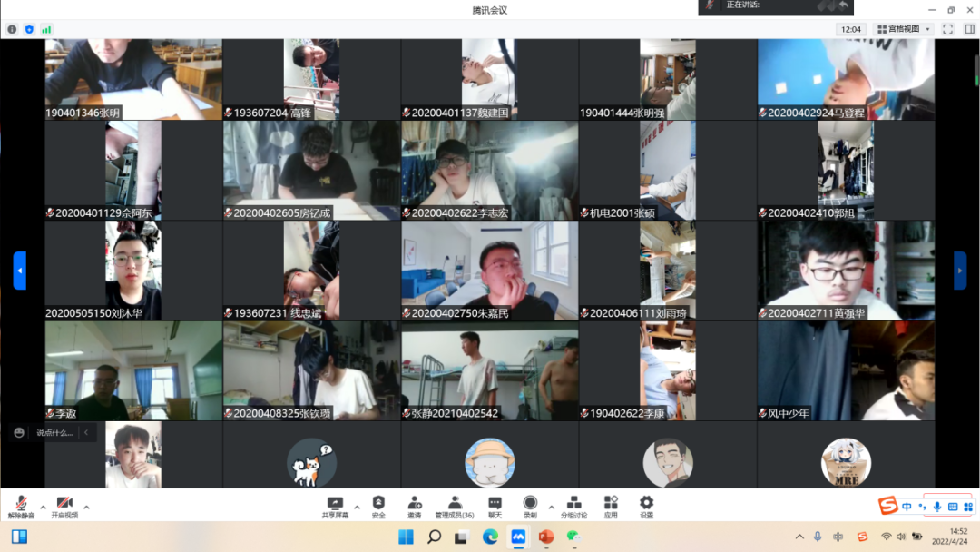The width and height of the screenshot is (980, 552).
Task: Open 分组讨论 breakout rooms
Action: [573, 505]
